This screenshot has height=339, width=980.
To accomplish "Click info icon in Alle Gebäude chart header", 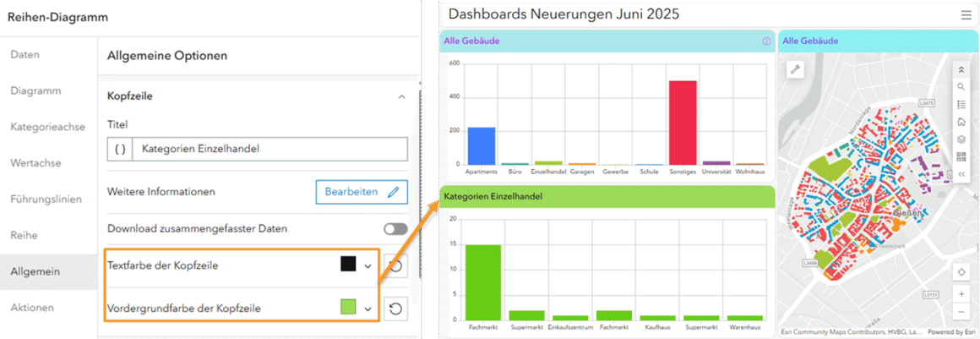I will (766, 41).
